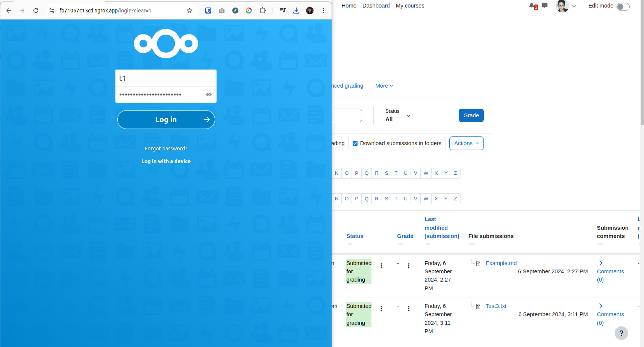Open the Test3.txt submission file
Image resolution: width=644 pixels, height=347 pixels.
pos(496,306)
